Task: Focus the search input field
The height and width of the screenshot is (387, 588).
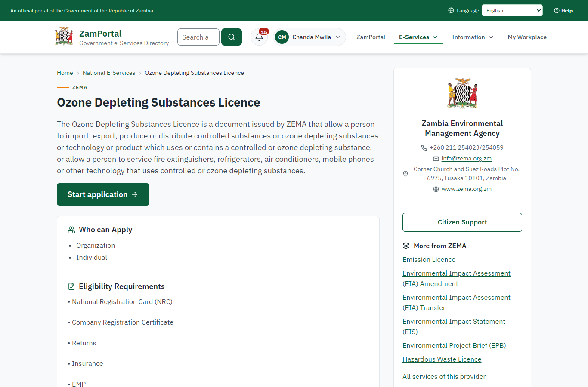Action: coord(198,37)
